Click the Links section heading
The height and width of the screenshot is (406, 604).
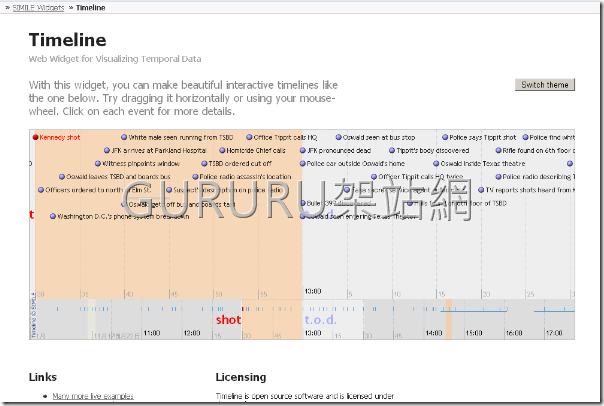[x=43, y=377]
